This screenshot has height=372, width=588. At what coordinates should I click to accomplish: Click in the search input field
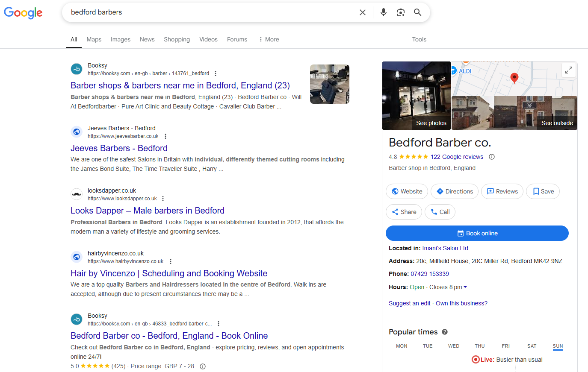coord(212,12)
